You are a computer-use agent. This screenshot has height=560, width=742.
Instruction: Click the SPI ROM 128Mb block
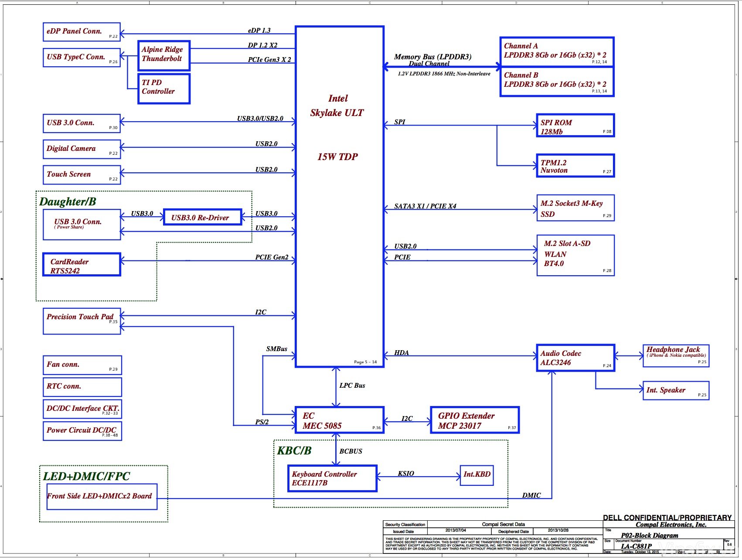coord(575,126)
